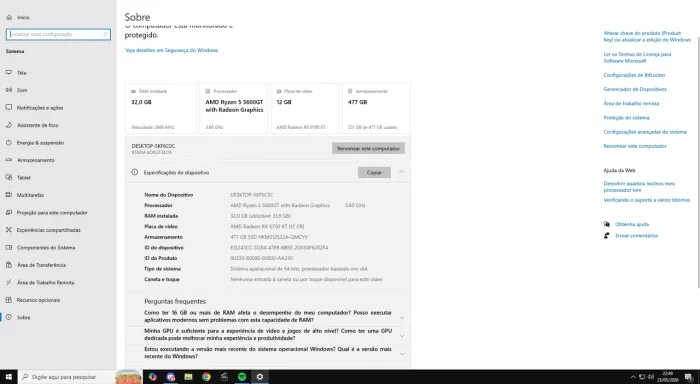Open Configurações avançadas do sistema
Viewport: 700px width, 384px height.
[x=645, y=132]
